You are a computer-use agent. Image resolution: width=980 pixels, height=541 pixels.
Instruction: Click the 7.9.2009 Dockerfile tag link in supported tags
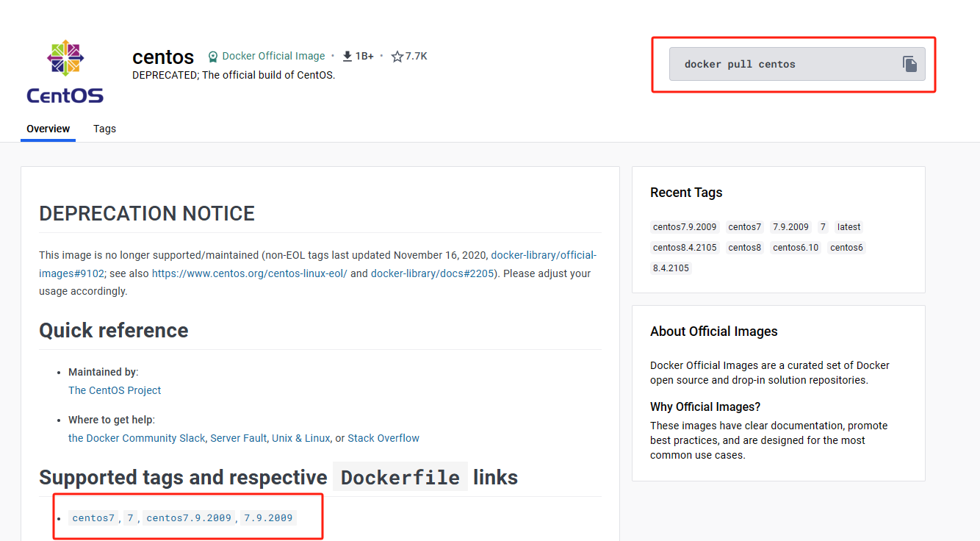[x=268, y=517]
